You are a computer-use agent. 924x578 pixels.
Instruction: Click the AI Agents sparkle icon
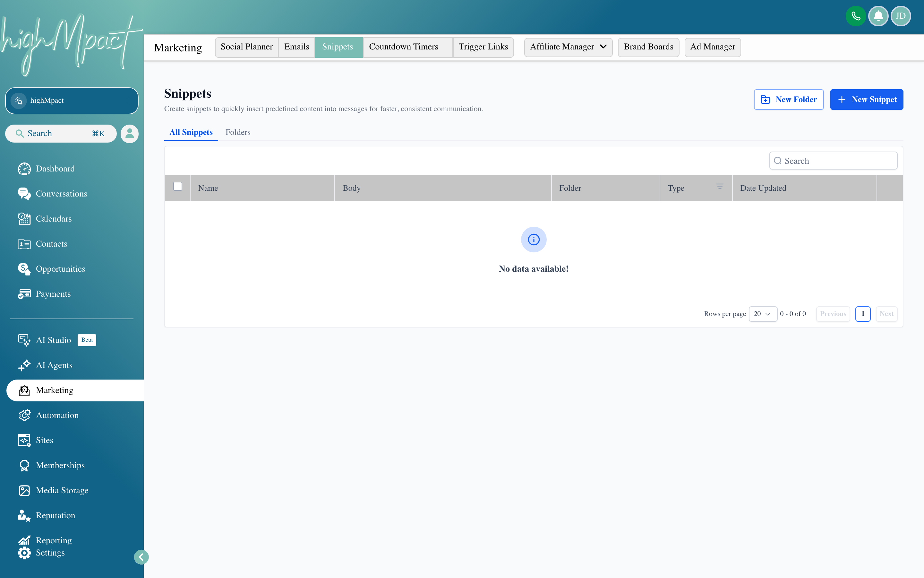point(24,365)
